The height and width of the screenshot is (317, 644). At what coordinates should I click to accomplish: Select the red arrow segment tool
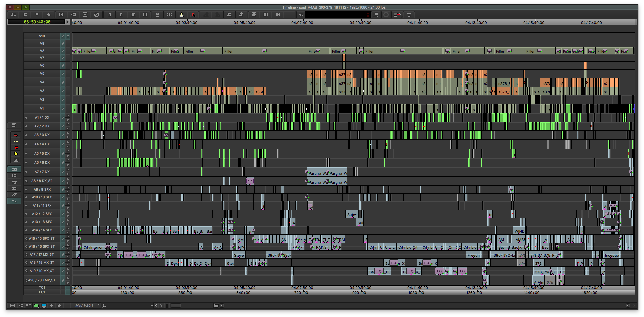pyautogui.click(x=16, y=135)
